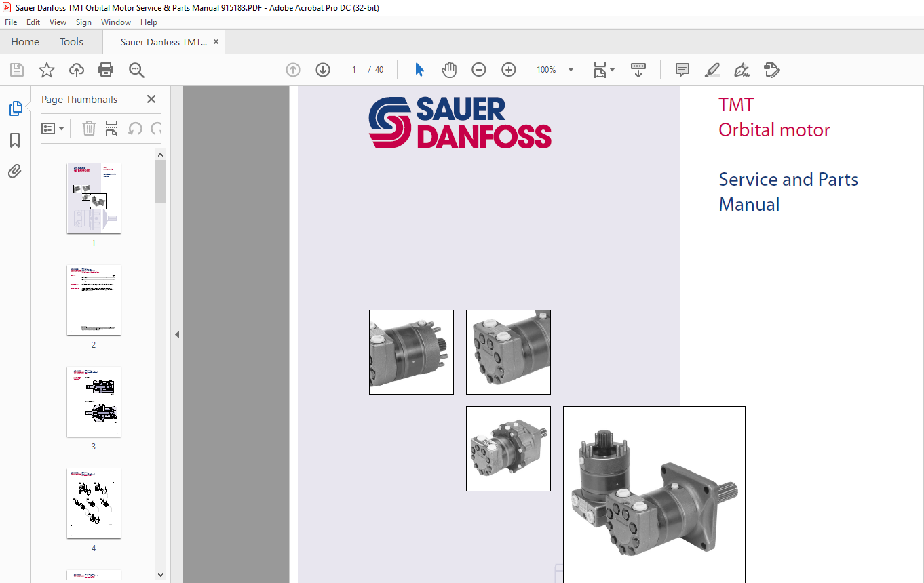Open the Sign document pen tool
Image resolution: width=924 pixels, height=583 pixels.
pos(742,70)
